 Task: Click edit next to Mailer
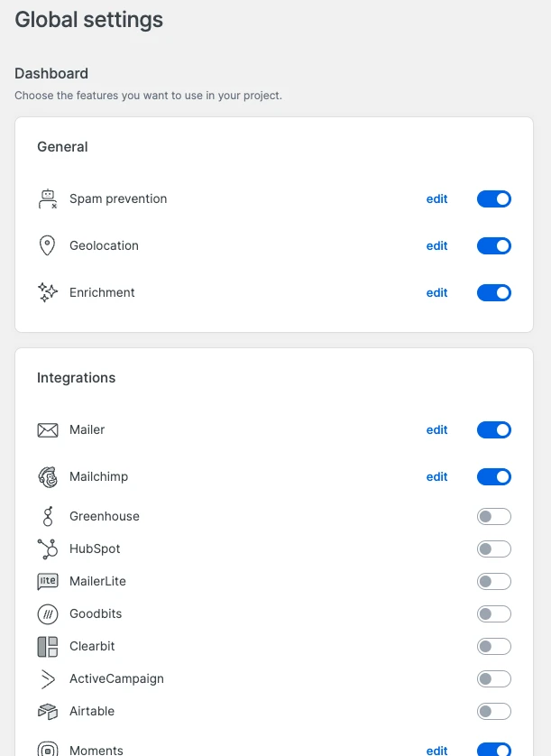click(436, 429)
